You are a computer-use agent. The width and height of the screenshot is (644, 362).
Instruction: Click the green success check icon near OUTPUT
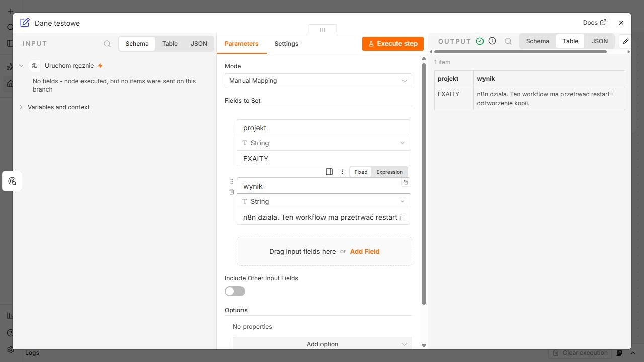pos(480,41)
